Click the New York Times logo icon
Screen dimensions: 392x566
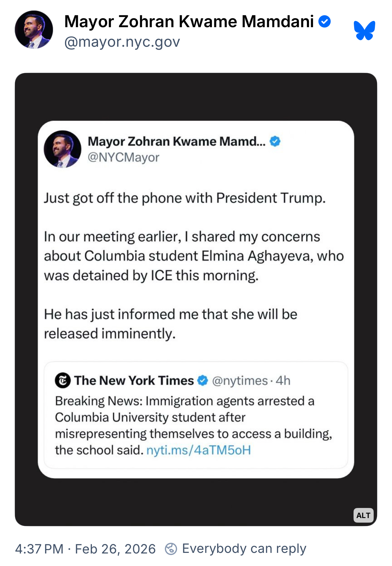[63, 381]
